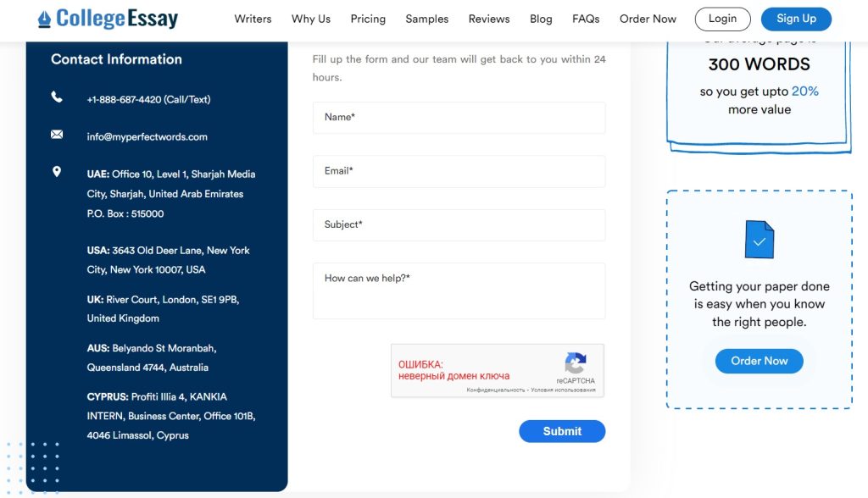Open the FAQs page

tap(586, 18)
